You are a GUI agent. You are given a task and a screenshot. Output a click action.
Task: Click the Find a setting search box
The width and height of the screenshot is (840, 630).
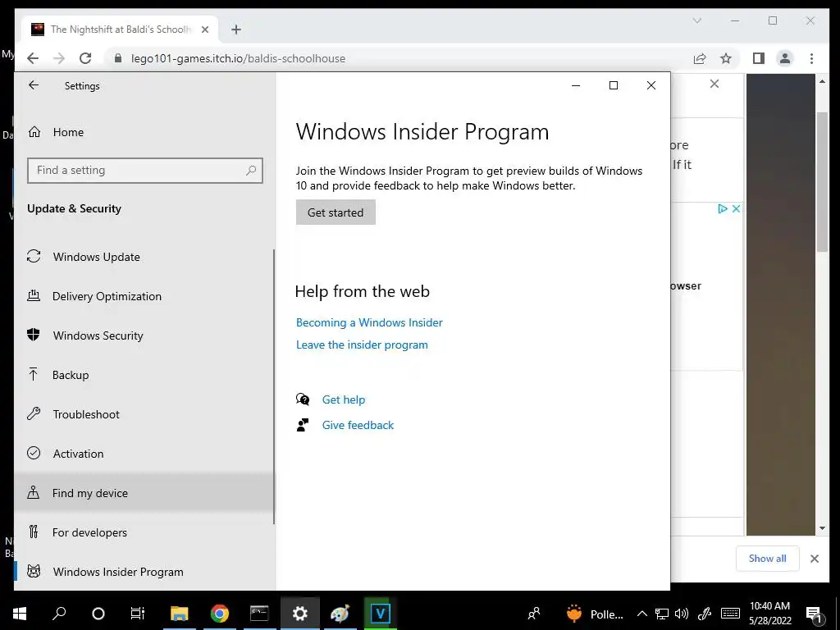point(144,171)
